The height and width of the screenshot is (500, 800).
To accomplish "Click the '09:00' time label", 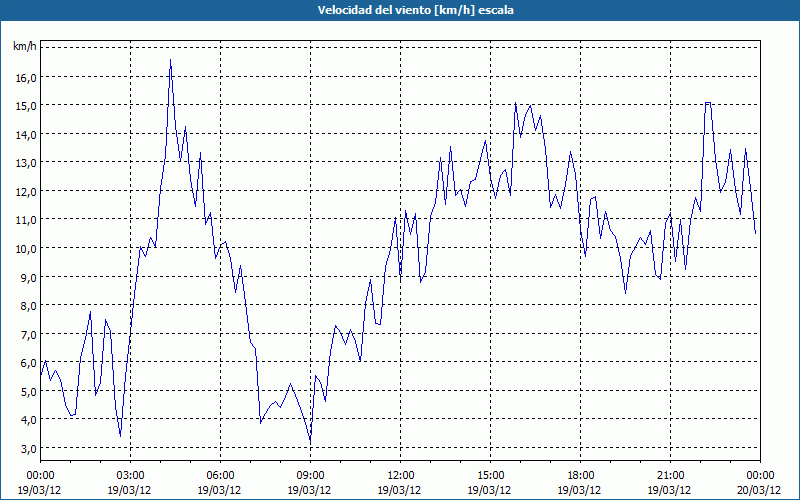I will pyautogui.click(x=310, y=476).
